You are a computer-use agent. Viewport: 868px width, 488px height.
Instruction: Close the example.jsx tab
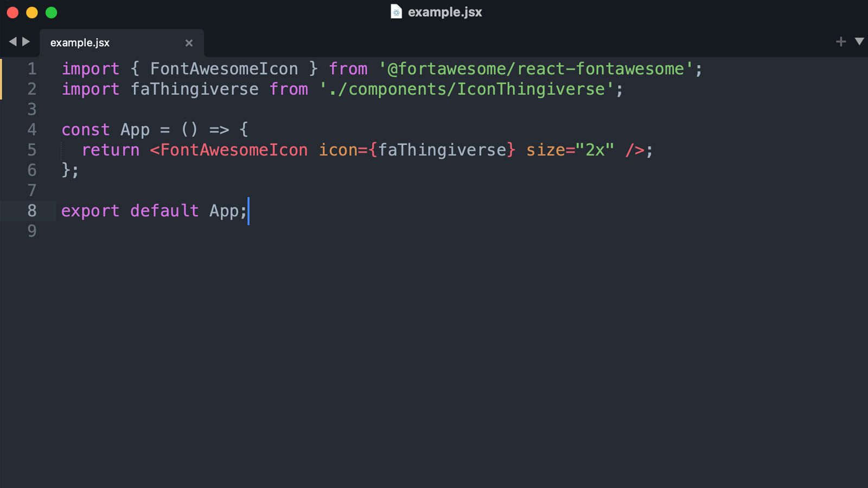(x=189, y=43)
